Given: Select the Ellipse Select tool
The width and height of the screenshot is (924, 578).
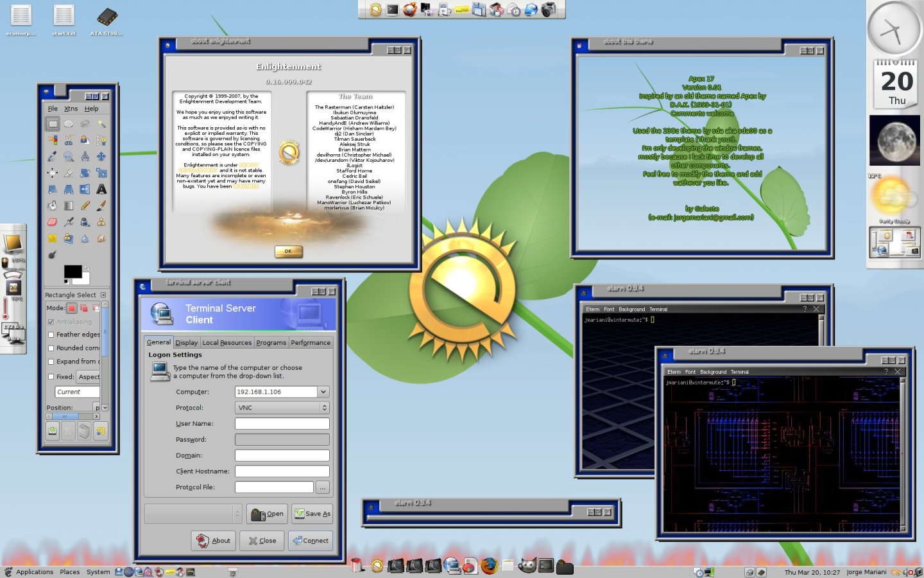Looking at the screenshot, I should (69, 123).
